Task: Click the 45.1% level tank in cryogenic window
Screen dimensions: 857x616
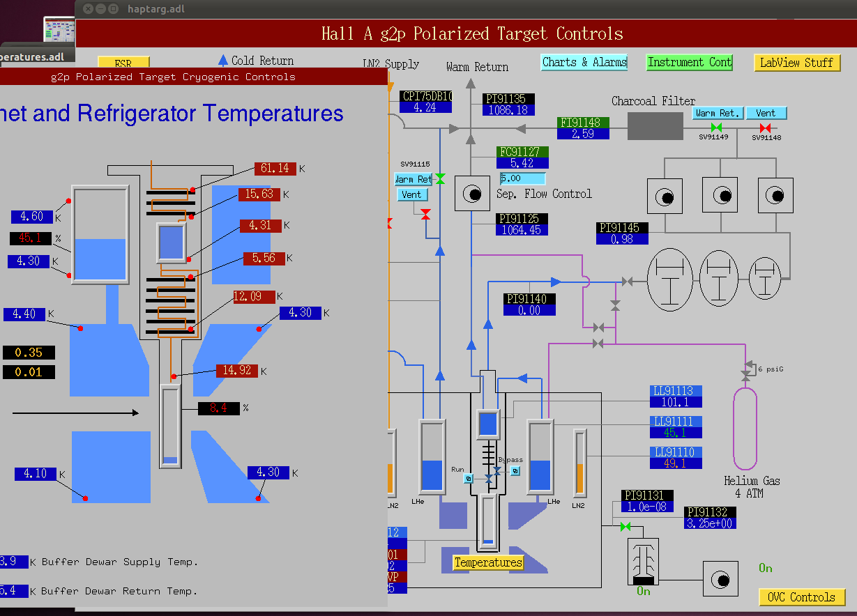Action: coord(100,234)
